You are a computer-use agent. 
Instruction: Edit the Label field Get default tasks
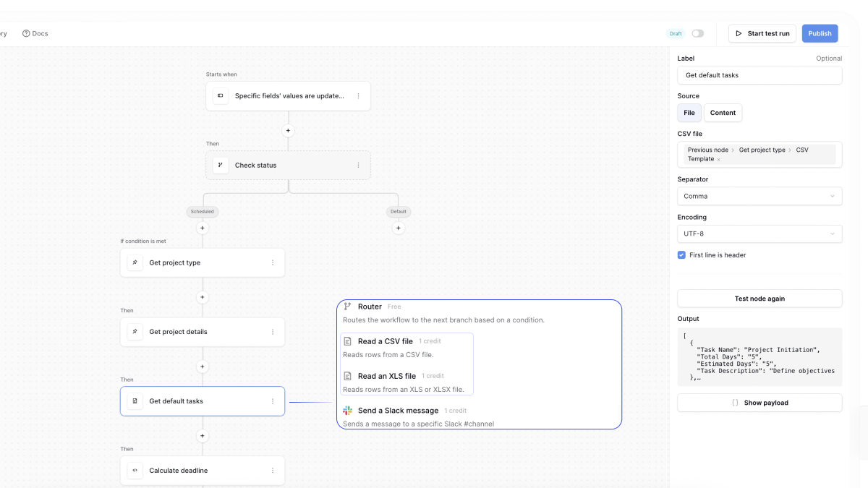pos(759,75)
